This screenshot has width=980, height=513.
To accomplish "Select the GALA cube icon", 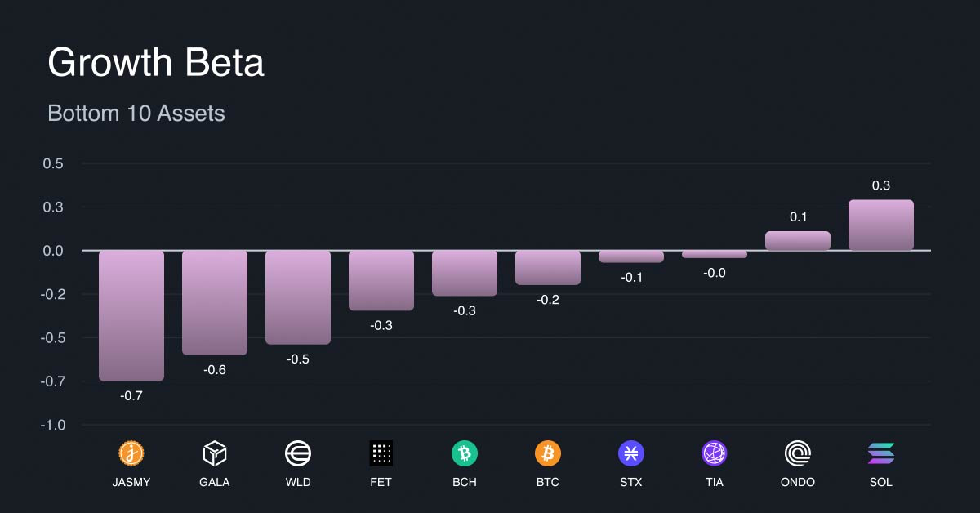I will tap(215, 453).
